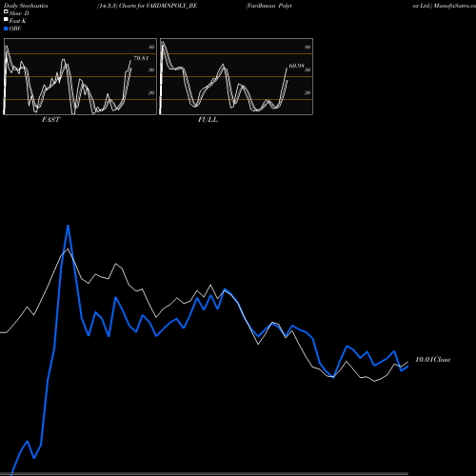
Task: Click the FULL stochastic chart thumbnail
Action: pos(236,76)
